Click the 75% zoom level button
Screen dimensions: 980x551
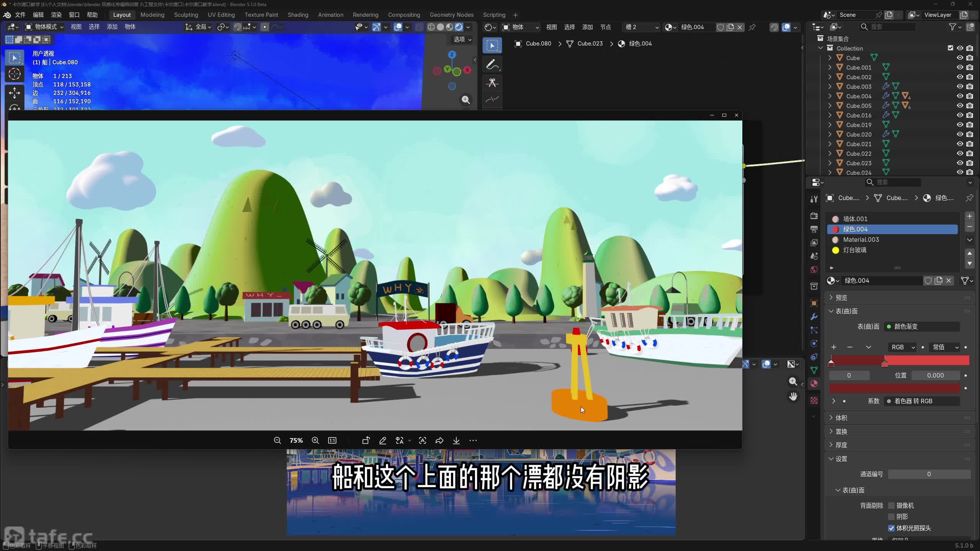pyautogui.click(x=296, y=440)
